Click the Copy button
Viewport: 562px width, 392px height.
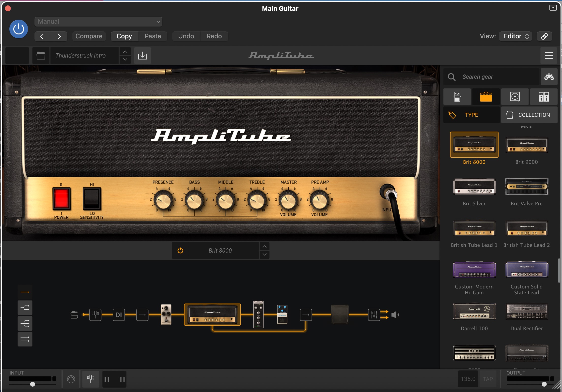pos(124,36)
